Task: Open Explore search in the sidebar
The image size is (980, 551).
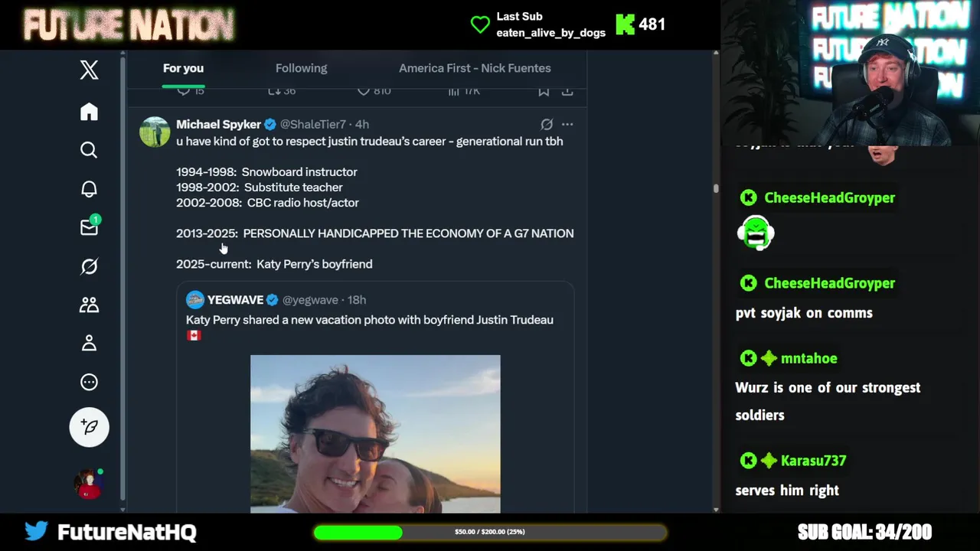Action: [89, 150]
